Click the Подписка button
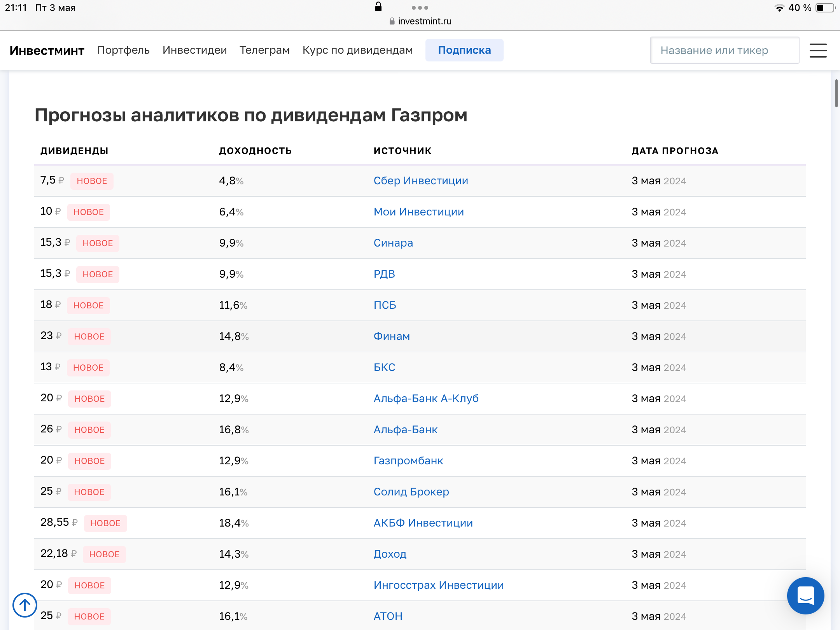This screenshot has height=630, width=840. (x=464, y=50)
